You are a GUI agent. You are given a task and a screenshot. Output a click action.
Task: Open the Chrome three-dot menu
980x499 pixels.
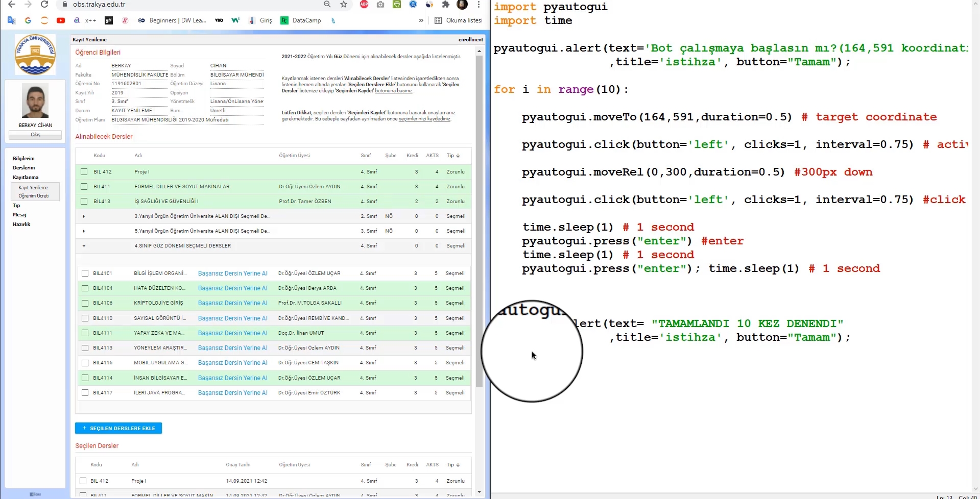click(479, 5)
